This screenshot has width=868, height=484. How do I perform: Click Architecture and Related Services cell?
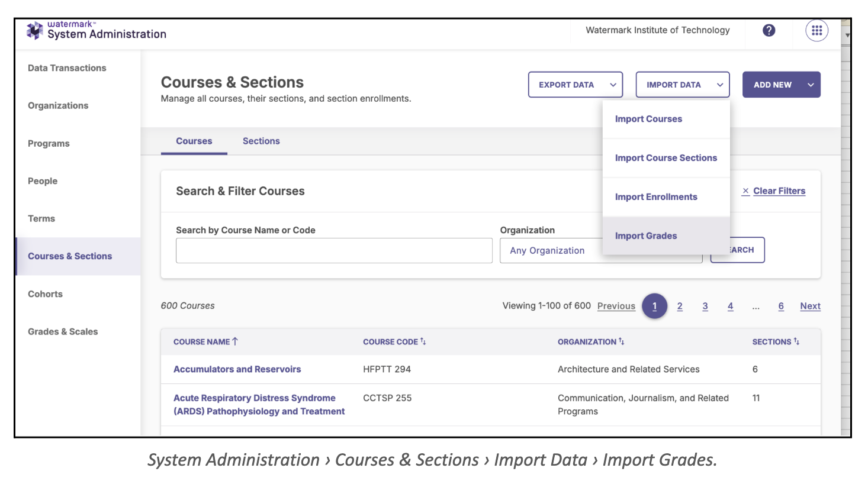coord(628,369)
